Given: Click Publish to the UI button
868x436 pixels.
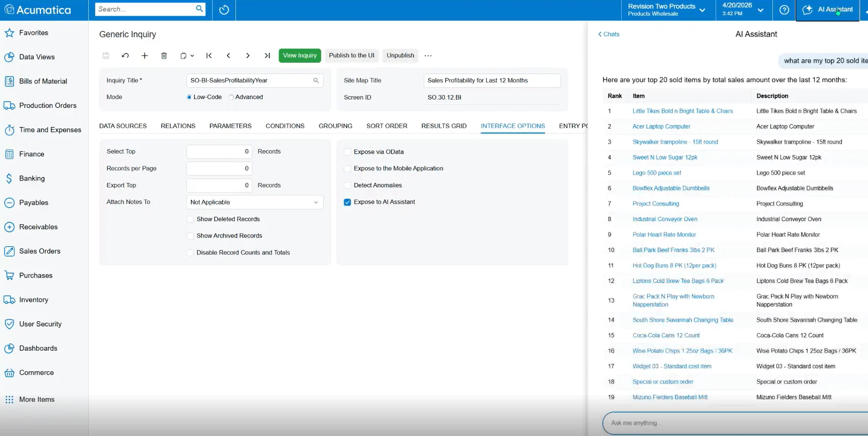Looking at the screenshot, I should point(352,55).
